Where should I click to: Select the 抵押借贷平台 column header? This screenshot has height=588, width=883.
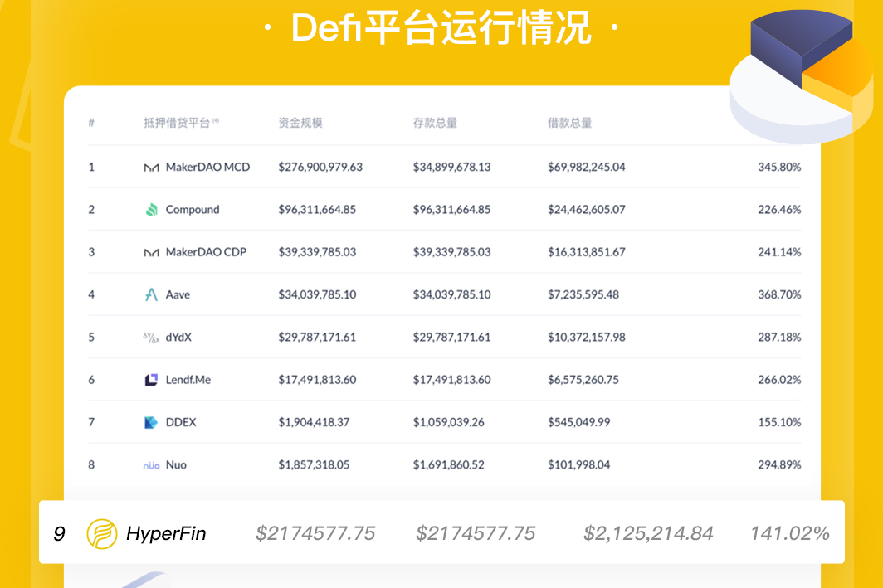(x=181, y=123)
